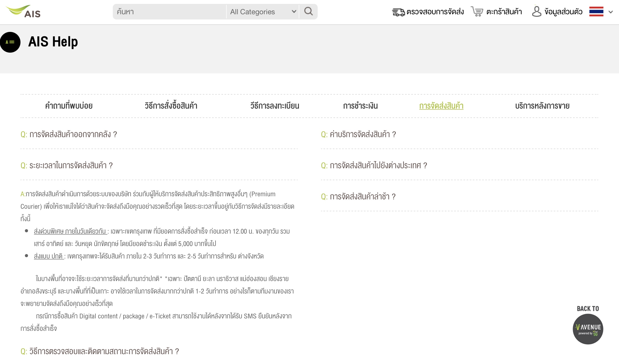Image resolution: width=619 pixels, height=364 pixels.
Task: Open the shopping cart icon
Action: 477,12
